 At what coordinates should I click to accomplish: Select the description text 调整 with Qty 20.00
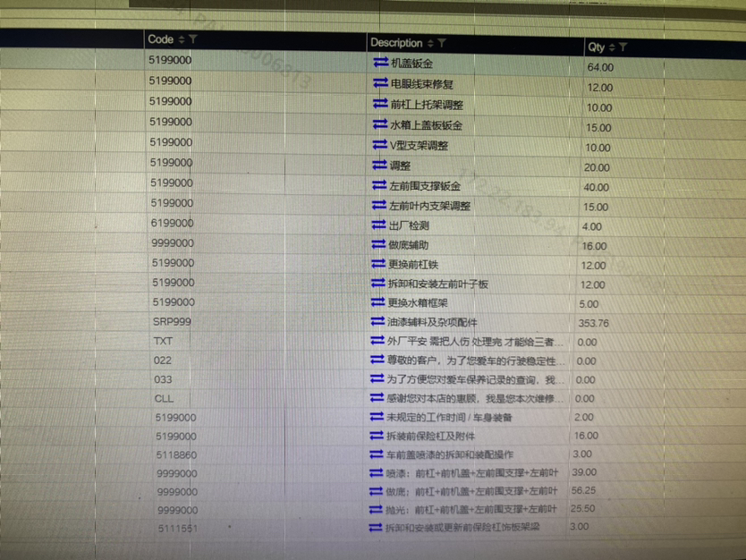point(400,165)
